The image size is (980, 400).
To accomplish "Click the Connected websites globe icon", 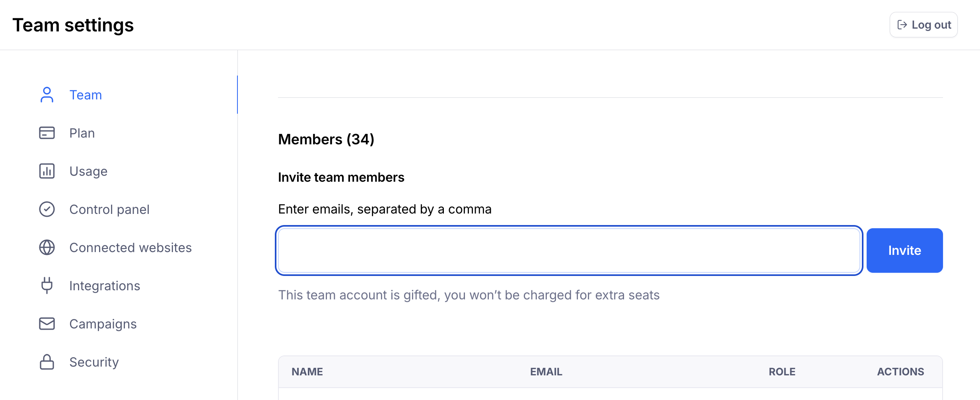I will pyautogui.click(x=47, y=248).
